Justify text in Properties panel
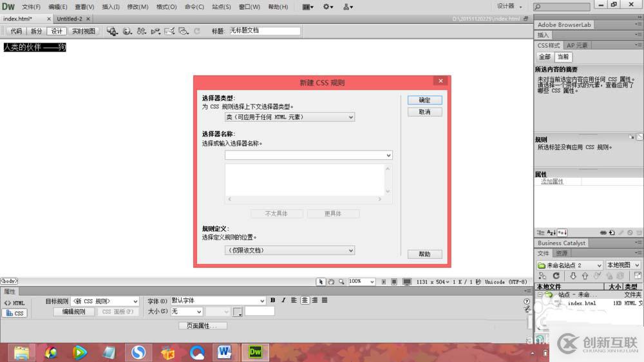644x362 pixels. (x=325, y=300)
